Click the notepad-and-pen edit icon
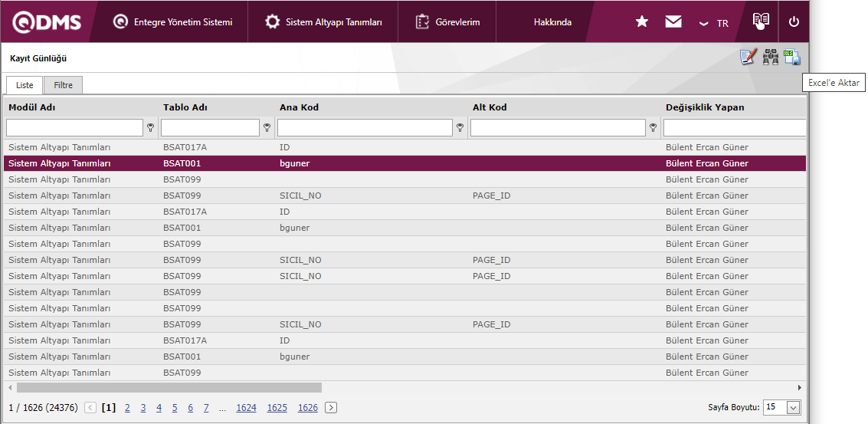The height and width of the screenshot is (424, 868). 748,58
